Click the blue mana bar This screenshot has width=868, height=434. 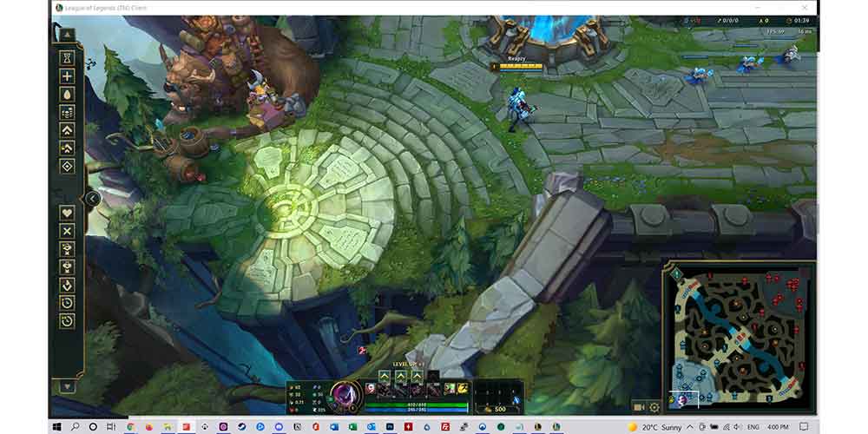click(417, 411)
